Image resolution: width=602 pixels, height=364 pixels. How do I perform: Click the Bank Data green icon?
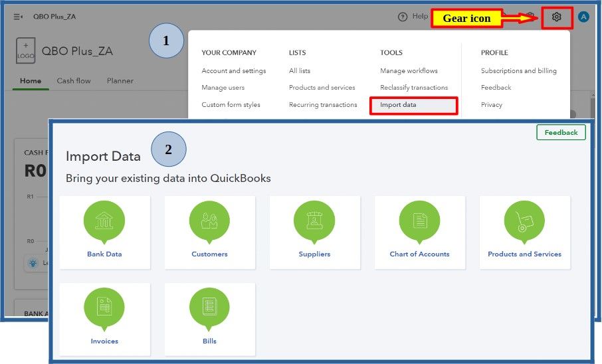pos(104,222)
